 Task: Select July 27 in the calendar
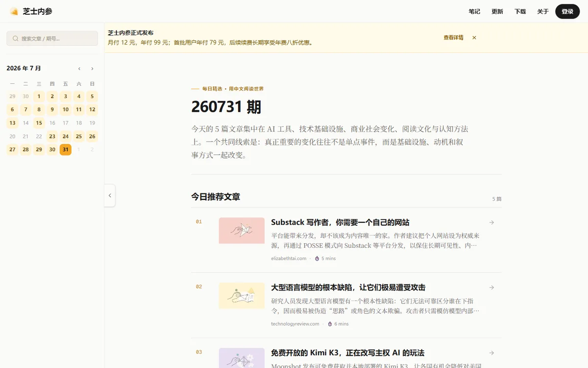click(x=12, y=150)
